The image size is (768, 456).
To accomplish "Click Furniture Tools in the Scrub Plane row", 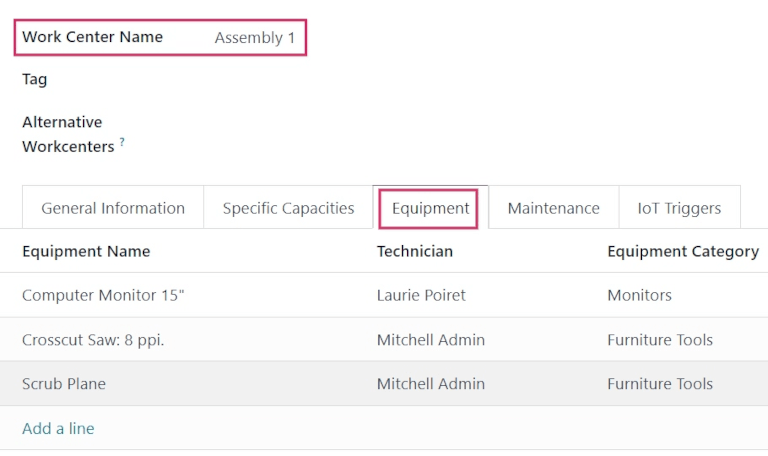I will pyautogui.click(x=659, y=384).
